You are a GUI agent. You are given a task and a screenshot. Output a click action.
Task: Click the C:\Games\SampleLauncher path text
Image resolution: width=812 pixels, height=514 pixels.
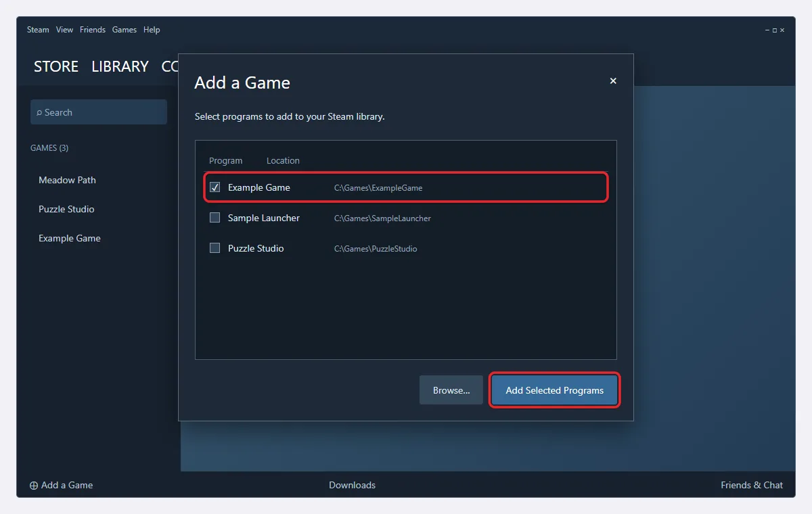(x=382, y=218)
